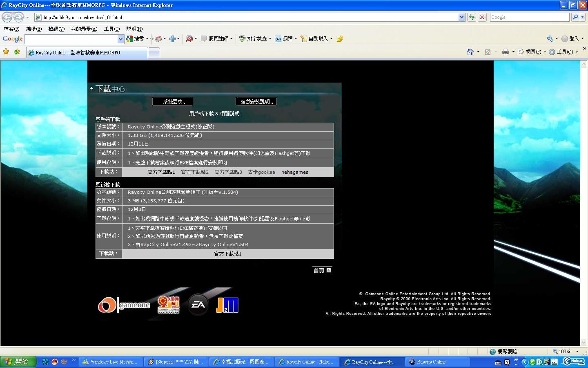Click the help question mark icon in language bar
This screenshot has width=588, height=368.
pyautogui.click(x=507, y=362)
